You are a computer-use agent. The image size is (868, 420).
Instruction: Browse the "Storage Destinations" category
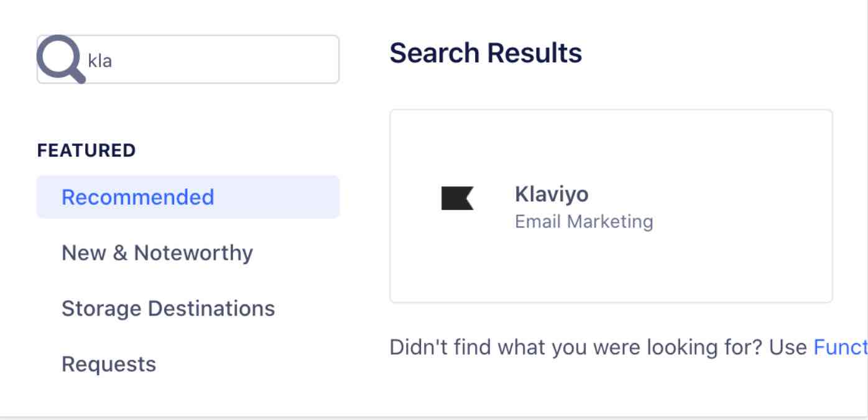pos(168,308)
